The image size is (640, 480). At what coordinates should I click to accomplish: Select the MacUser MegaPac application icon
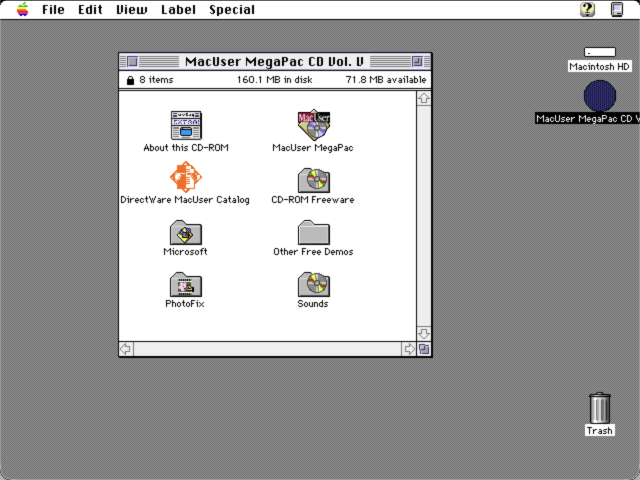[x=313, y=124]
